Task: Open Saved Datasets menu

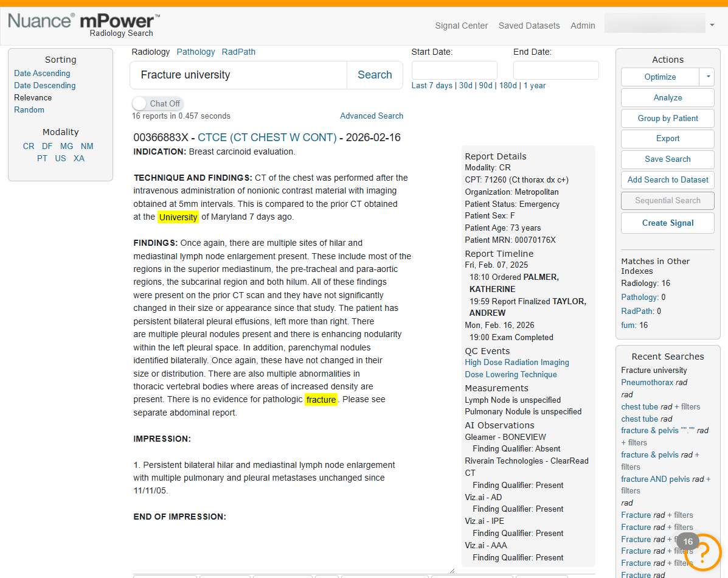Action: [x=529, y=26]
